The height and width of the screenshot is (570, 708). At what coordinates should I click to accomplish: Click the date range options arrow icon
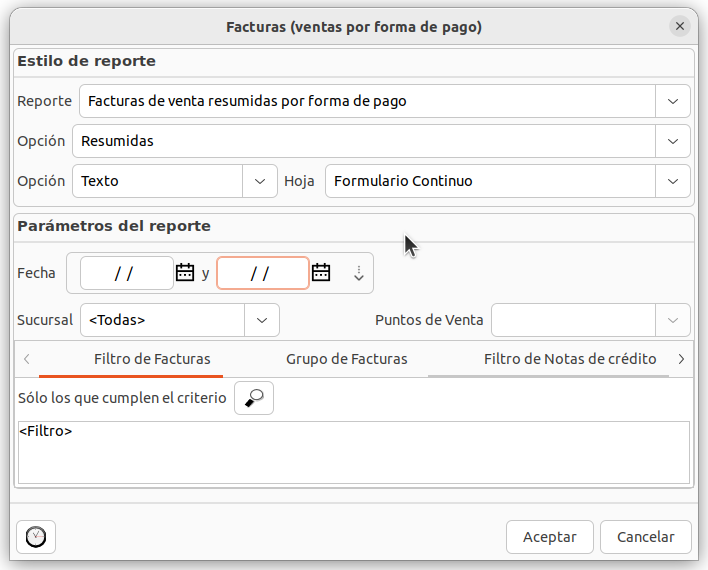[359, 273]
